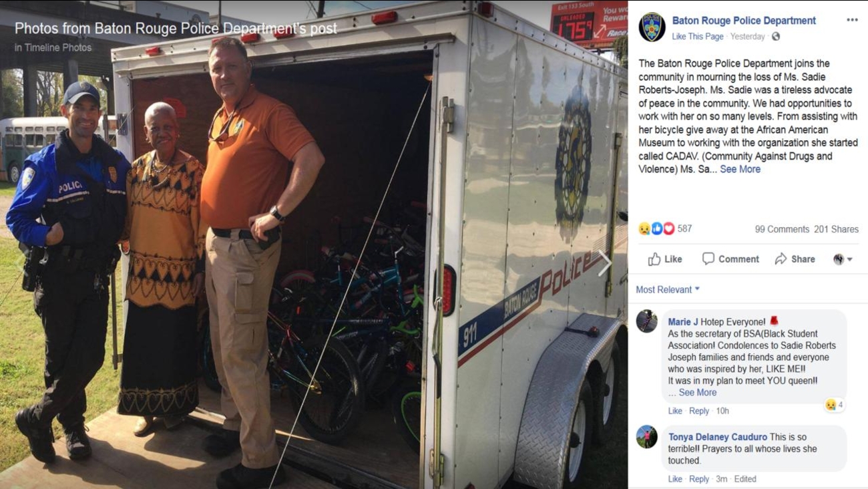868x489 pixels.
Task: Click the Baton Rouge Police Department badge avatar
Action: pyautogui.click(x=652, y=27)
